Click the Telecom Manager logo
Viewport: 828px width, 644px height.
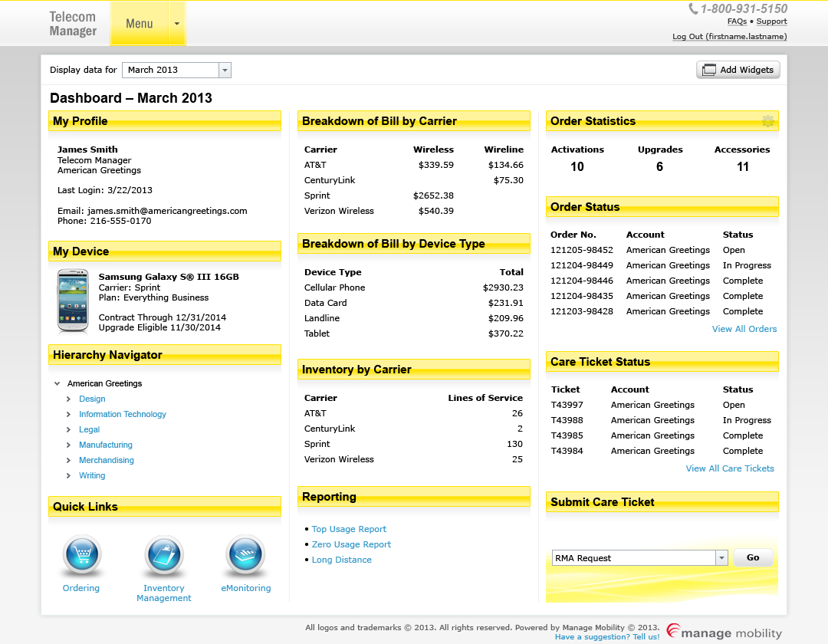pos(73,24)
